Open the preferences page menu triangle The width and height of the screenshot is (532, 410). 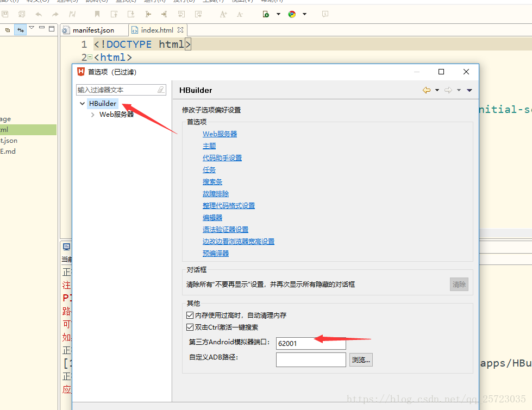[470, 90]
